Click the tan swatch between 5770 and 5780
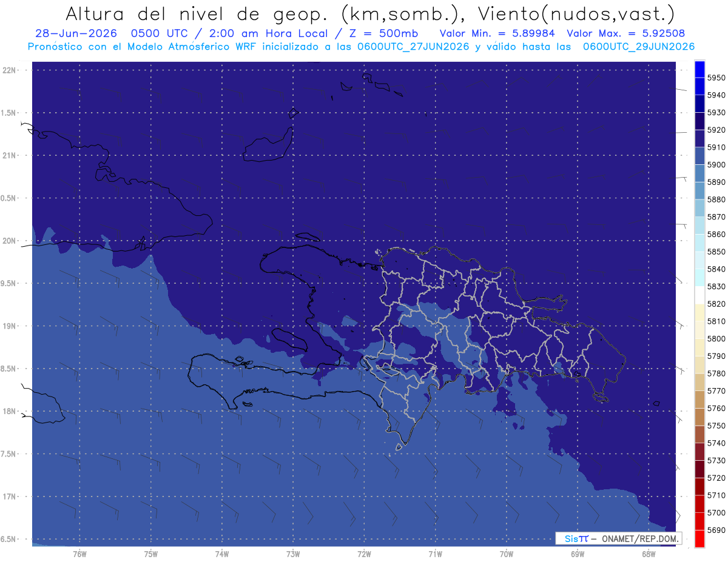Viewport: 728px width, 562px height. (699, 382)
